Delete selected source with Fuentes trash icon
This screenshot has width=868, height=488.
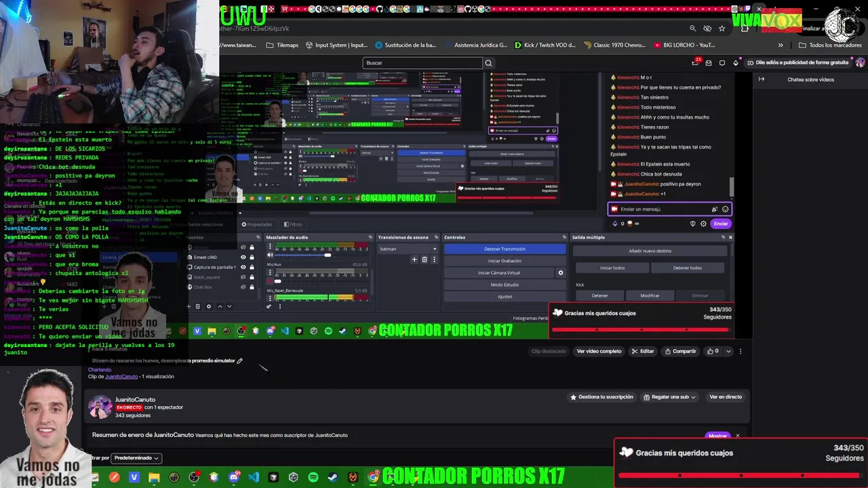point(198,306)
